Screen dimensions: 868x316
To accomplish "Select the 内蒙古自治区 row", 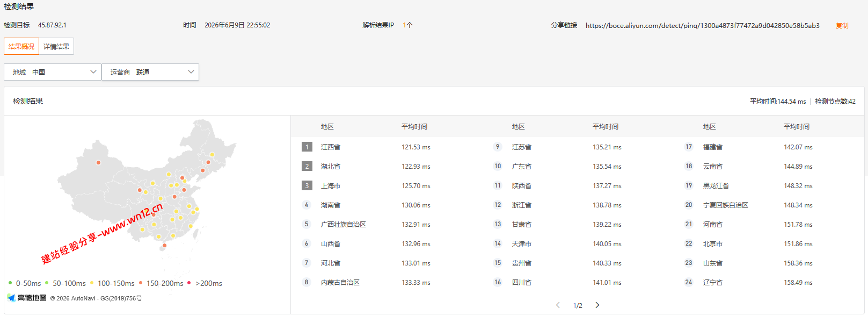I will pos(386,282).
